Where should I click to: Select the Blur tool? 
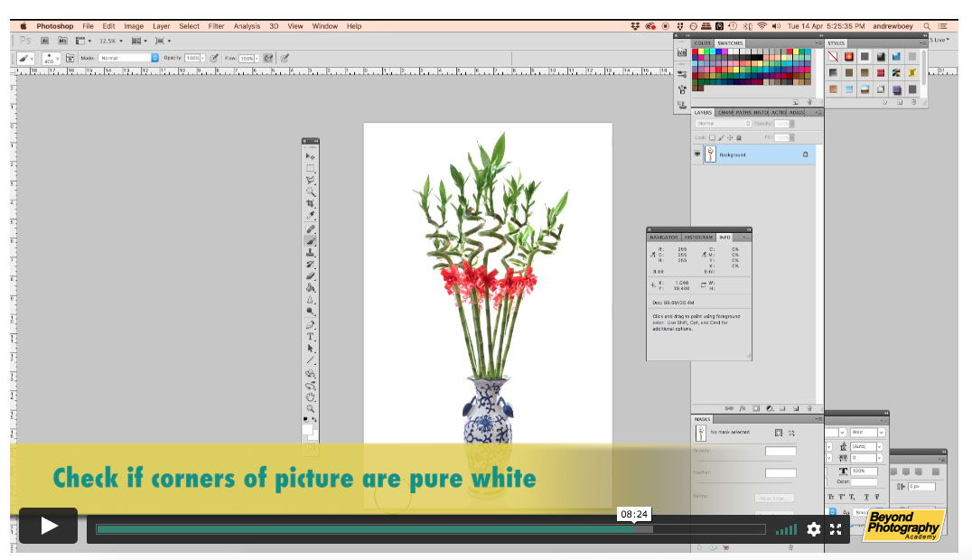pos(310,300)
